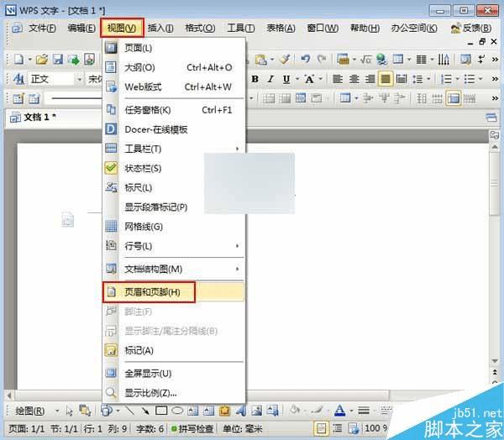Click horizontal scrollbar left arrow

tap(9, 395)
